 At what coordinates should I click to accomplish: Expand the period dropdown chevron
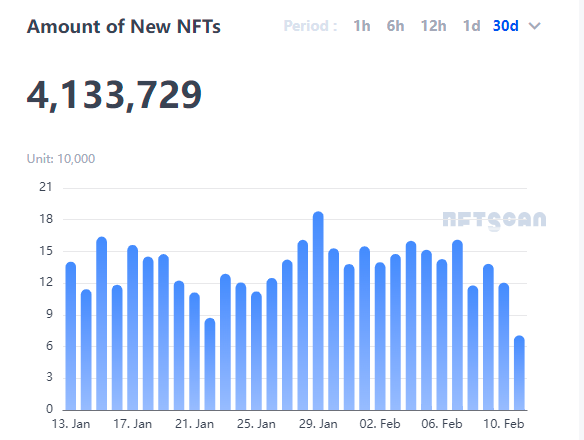(534, 26)
